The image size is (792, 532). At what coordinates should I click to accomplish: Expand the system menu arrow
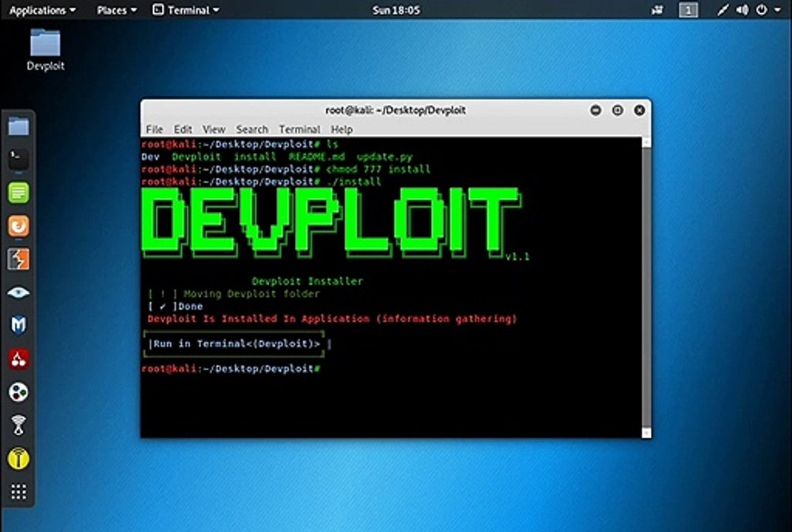pyautogui.click(x=777, y=10)
